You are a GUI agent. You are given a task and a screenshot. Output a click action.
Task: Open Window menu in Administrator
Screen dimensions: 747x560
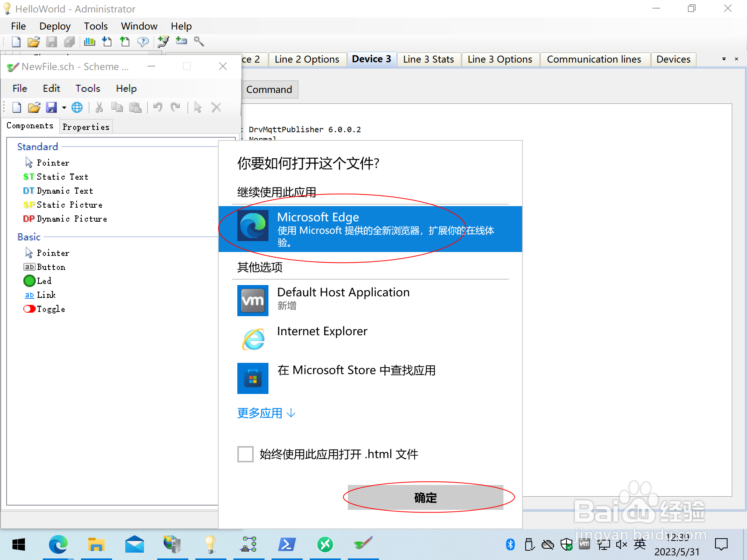[x=139, y=26]
